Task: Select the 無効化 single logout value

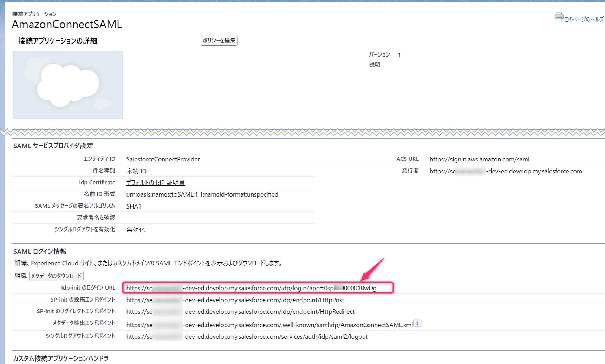Action: pyautogui.click(x=136, y=230)
